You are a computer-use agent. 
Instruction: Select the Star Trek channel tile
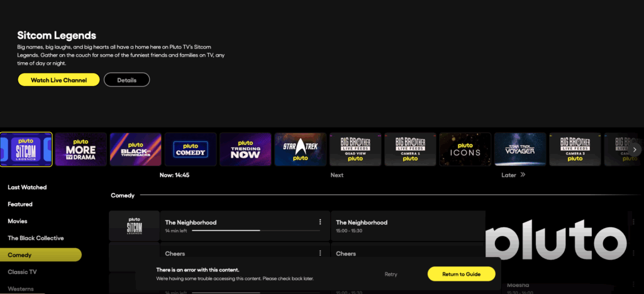pyautogui.click(x=300, y=150)
